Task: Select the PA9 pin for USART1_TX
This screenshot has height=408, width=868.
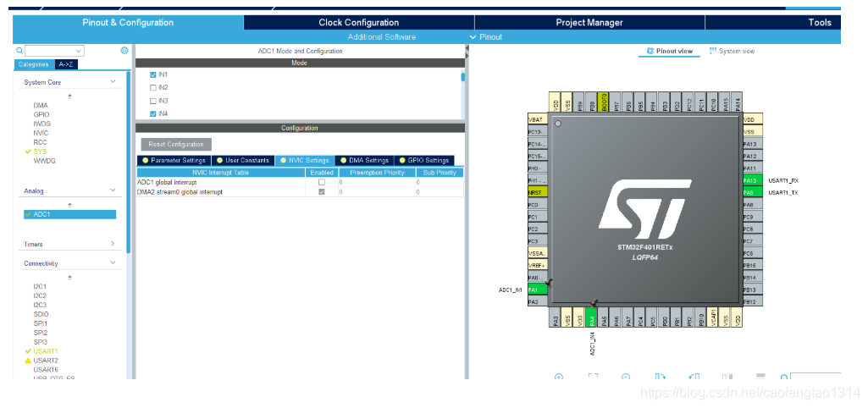Action: [753, 193]
